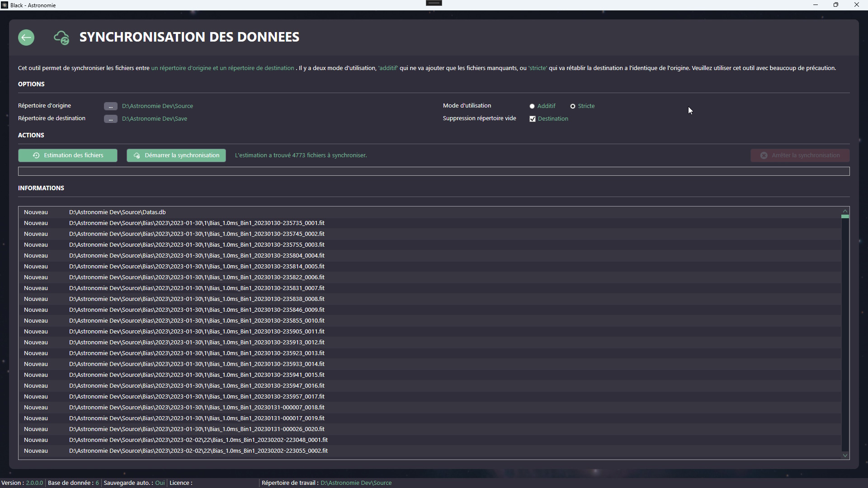This screenshot has height=488, width=868.
Task: Click the synchronisation progress bar
Action: pyautogui.click(x=434, y=171)
